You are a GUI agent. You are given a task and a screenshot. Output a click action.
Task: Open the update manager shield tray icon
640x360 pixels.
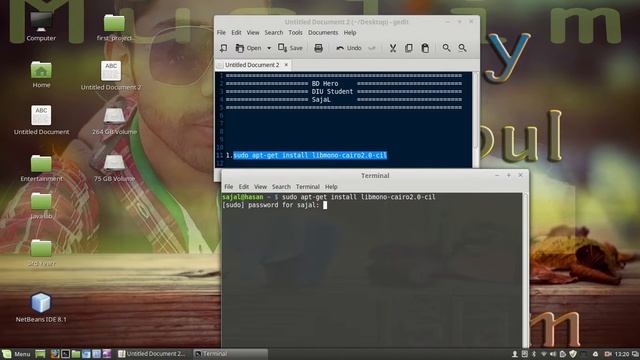point(573,354)
